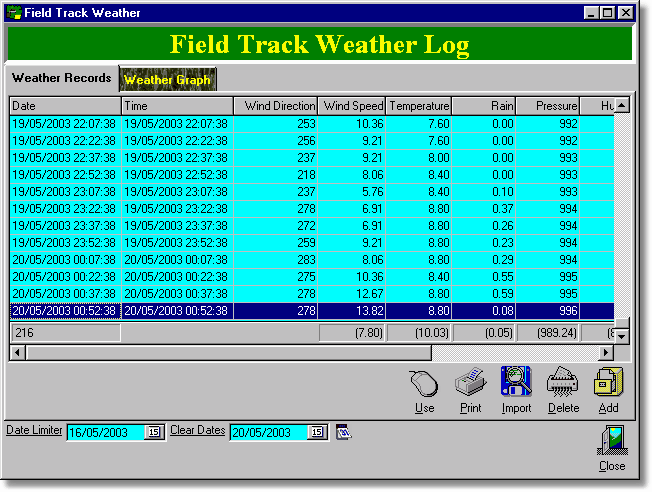Select row dated 19/05/2003 23:52:38
This screenshot has width=652, height=492.
click(312, 243)
